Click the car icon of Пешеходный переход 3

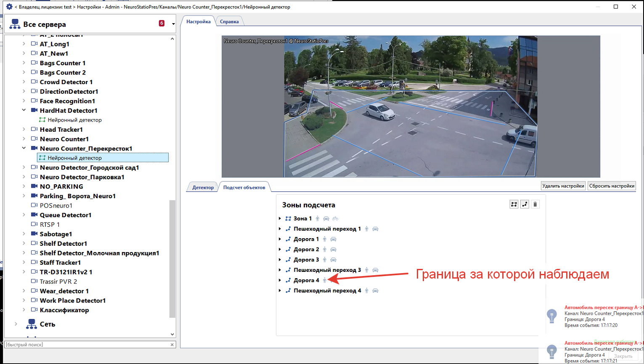click(375, 270)
